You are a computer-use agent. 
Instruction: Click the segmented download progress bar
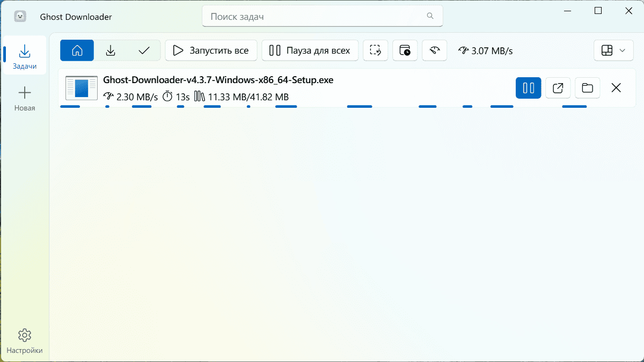324,106
